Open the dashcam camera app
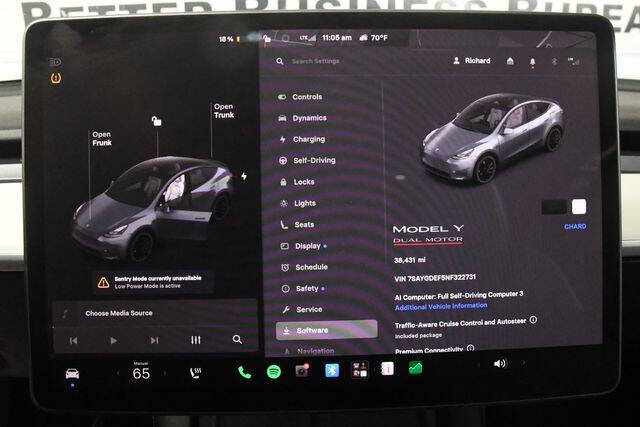This screenshot has height=427, width=640. pos(302,371)
